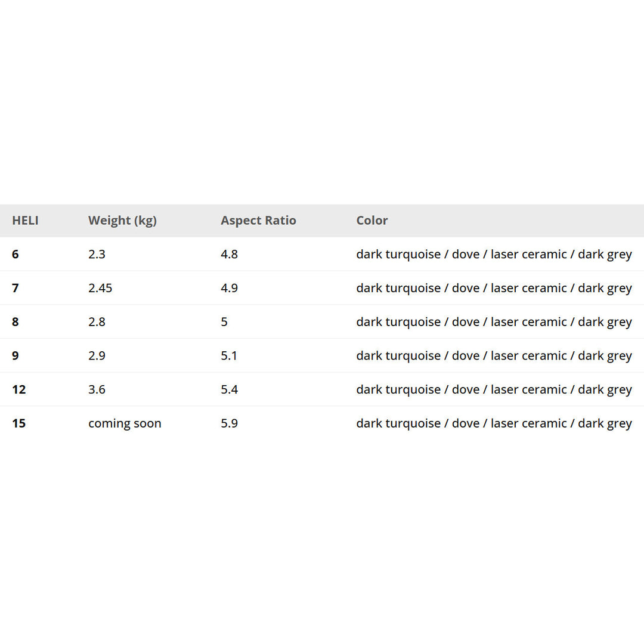Image resolution: width=644 pixels, height=644 pixels.
Task: Select the color description in the size 12 row
Action: 494,389
